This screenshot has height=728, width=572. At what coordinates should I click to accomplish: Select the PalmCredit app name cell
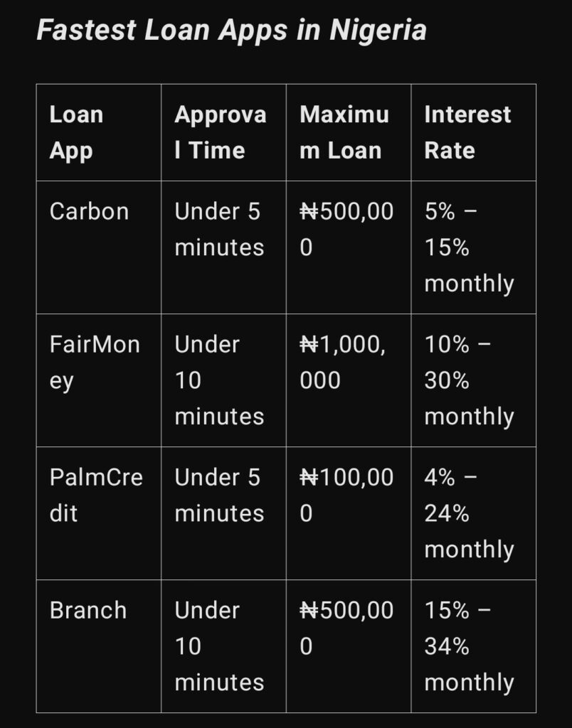pos(99,513)
